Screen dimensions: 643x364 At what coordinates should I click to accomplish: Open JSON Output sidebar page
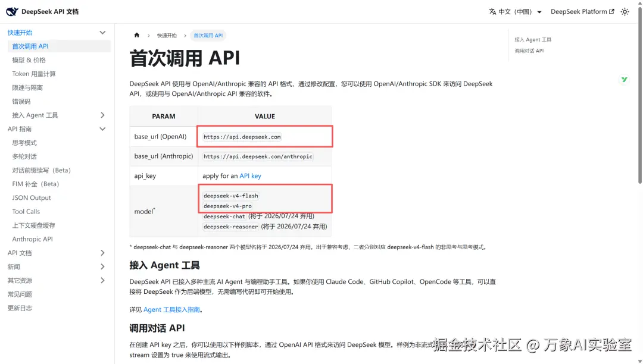point(32,198)
